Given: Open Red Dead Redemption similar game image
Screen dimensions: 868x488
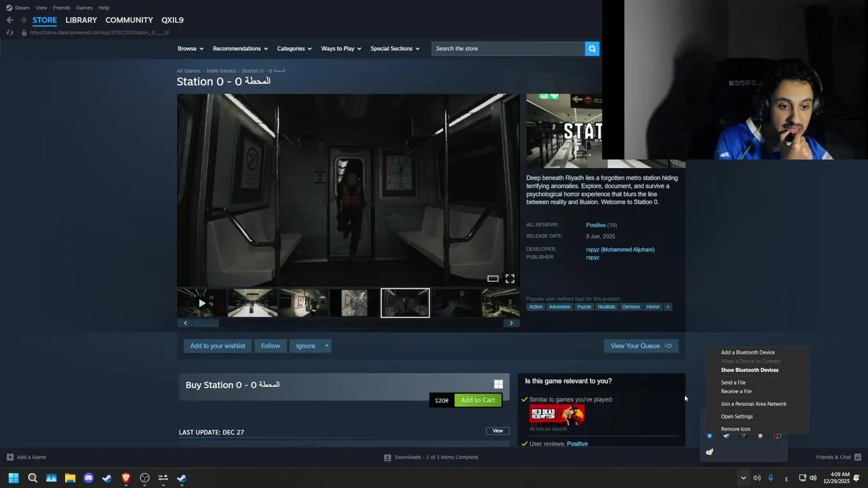Looking at the screenshot, I should 557,415.
